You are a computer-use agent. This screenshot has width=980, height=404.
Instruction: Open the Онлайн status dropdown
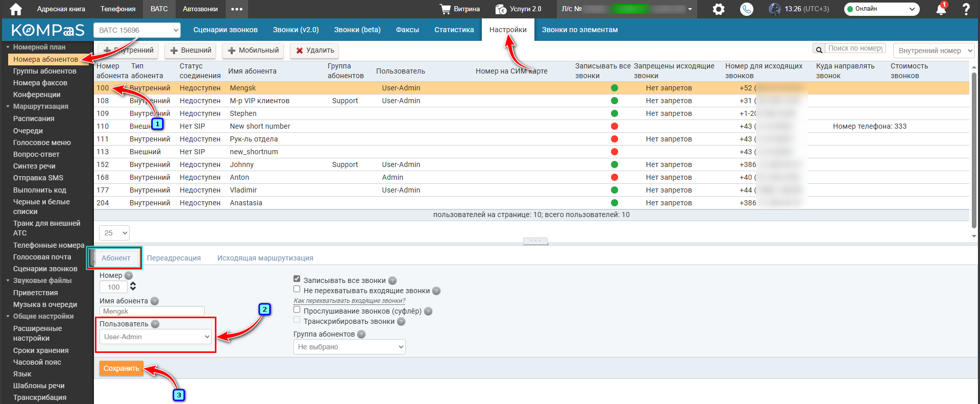pos(881,9)
